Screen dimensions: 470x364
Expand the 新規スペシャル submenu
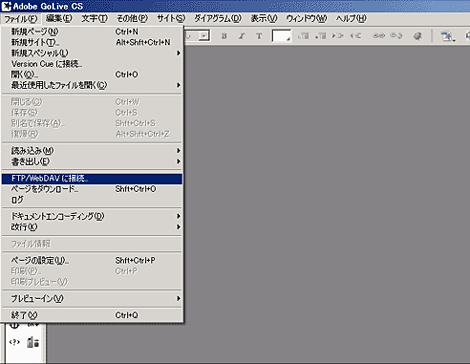pyautogui.click(x=92, y=53)
